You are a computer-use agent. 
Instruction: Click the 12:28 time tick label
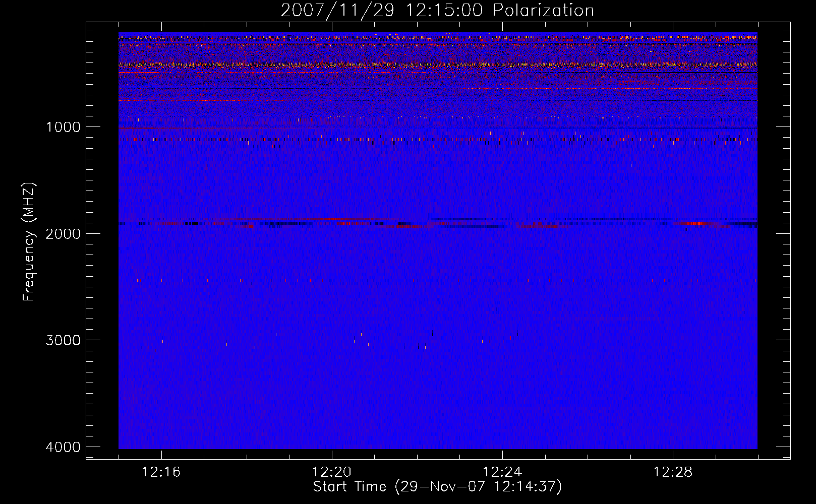pos(673,472)
